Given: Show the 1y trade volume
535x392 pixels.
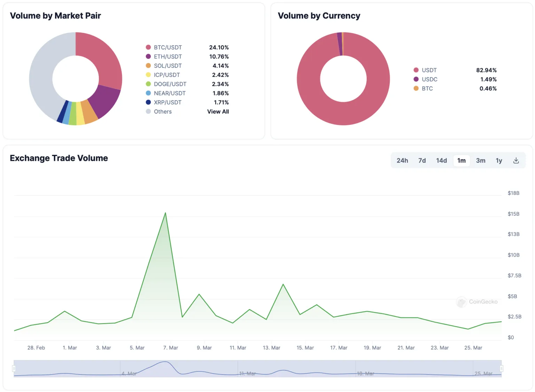Looking at the screenshot, I should [499, 160].
